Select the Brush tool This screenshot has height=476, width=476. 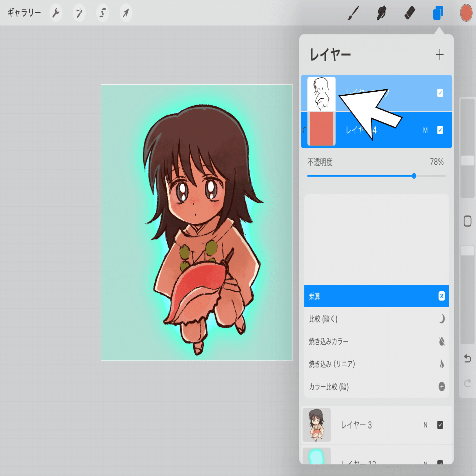[354, 13]
